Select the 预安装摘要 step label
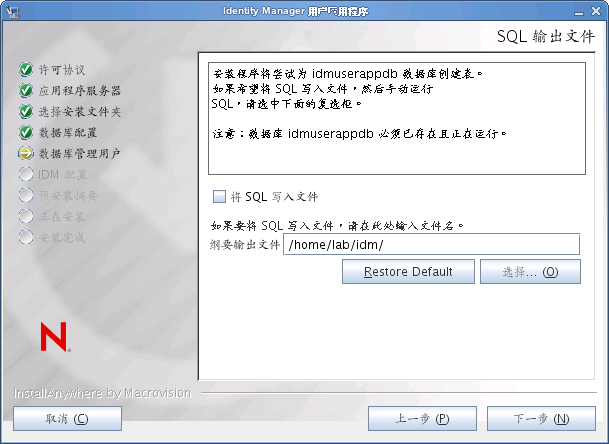 point(68,196)
